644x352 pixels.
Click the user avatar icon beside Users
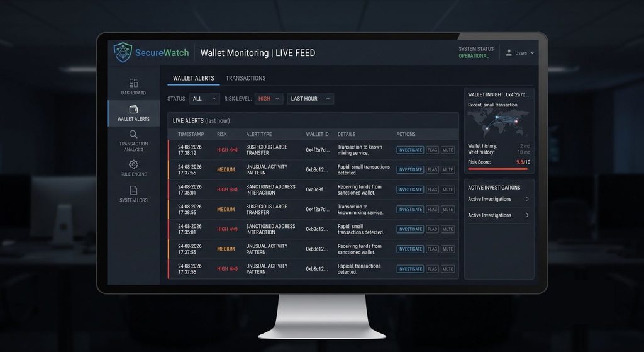tap(508, 53)
